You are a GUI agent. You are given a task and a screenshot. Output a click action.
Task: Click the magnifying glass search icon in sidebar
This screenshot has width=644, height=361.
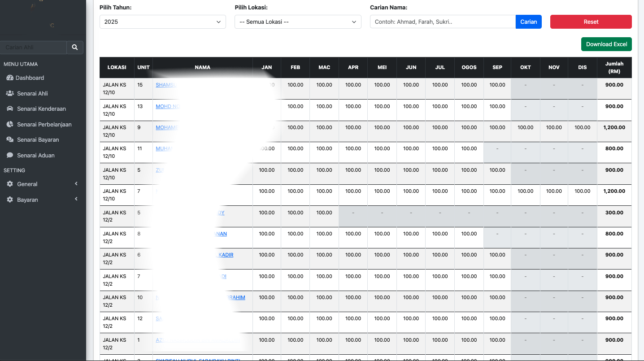[x=74, y=47]
